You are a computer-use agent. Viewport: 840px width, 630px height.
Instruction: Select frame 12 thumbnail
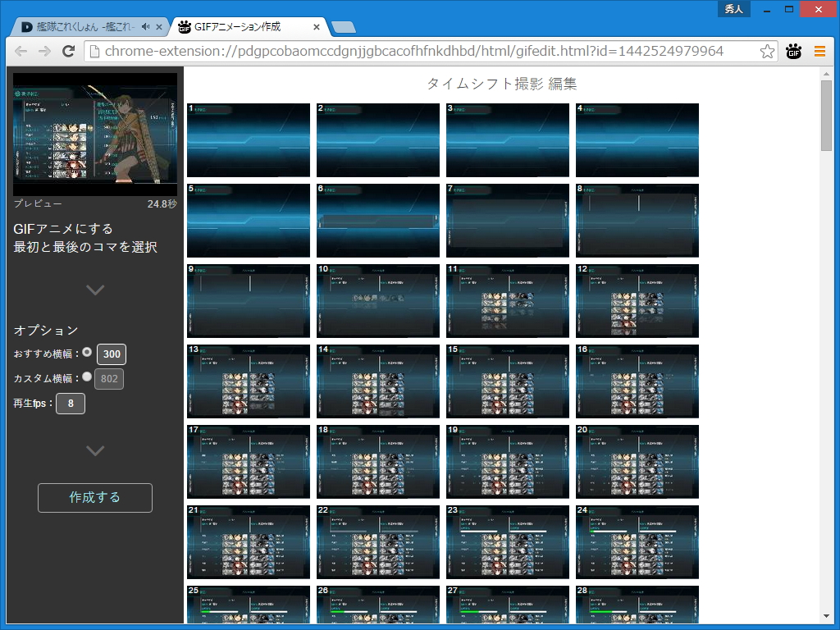(637, 300)
